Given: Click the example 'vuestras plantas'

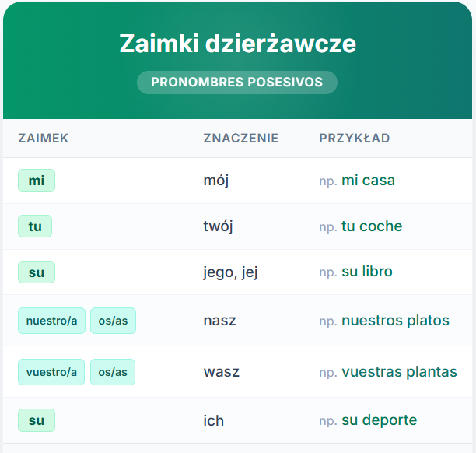Looking at the screenshot, I should (400, 372).
